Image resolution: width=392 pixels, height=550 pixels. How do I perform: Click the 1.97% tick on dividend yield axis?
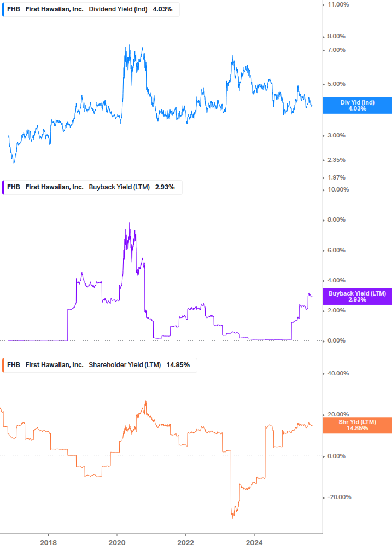(336, 177)
